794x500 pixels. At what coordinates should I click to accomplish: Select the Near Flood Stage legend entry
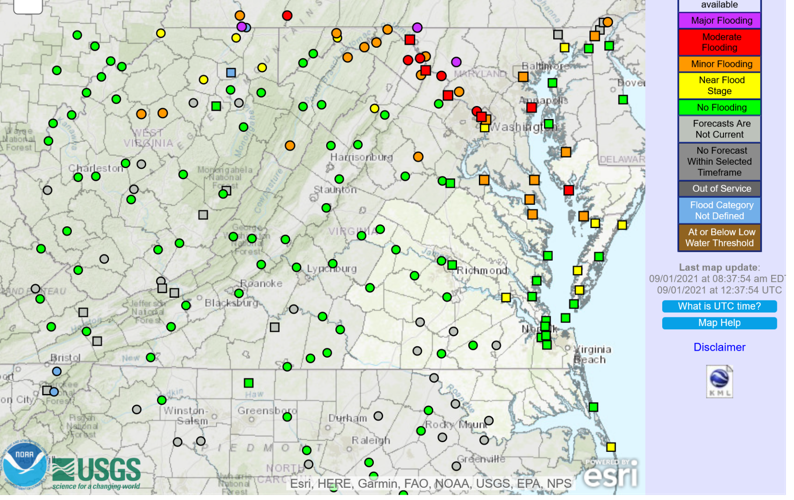click(720, 86)
